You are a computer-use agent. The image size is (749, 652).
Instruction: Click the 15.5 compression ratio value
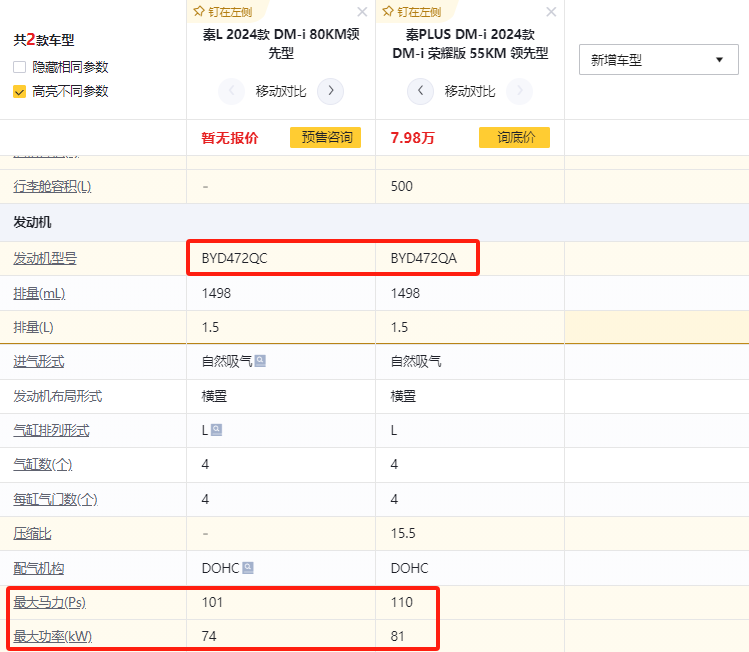pyautogui.click(x=403, y=533)
